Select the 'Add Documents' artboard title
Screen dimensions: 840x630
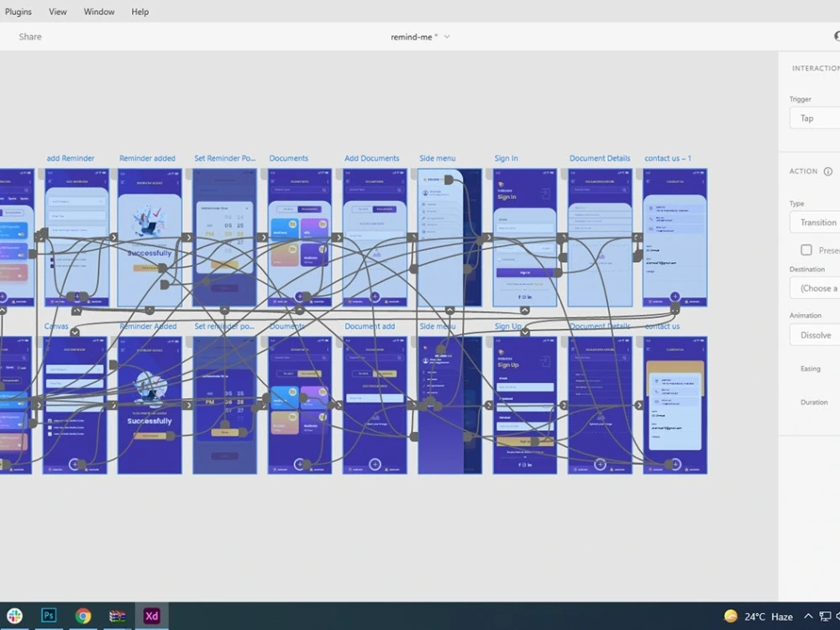point(372,158)
